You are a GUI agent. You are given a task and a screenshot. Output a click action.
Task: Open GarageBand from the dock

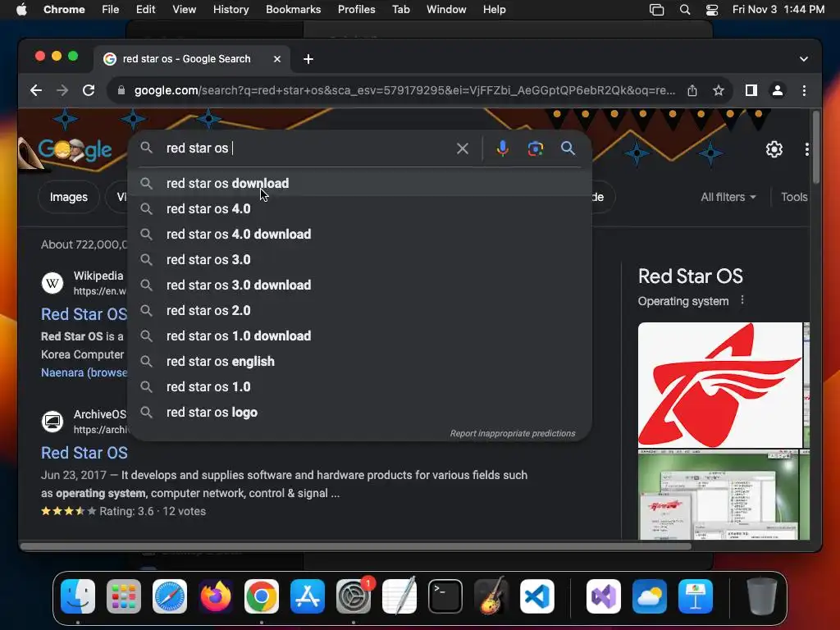click(x=491, y=596)
